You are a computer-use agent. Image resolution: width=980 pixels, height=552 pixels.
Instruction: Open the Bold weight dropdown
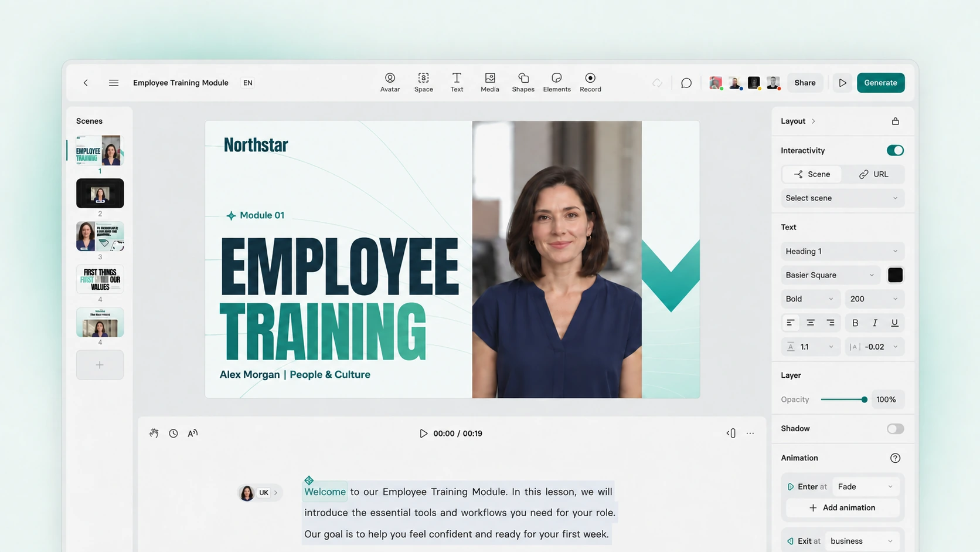(x=810, y=299)
